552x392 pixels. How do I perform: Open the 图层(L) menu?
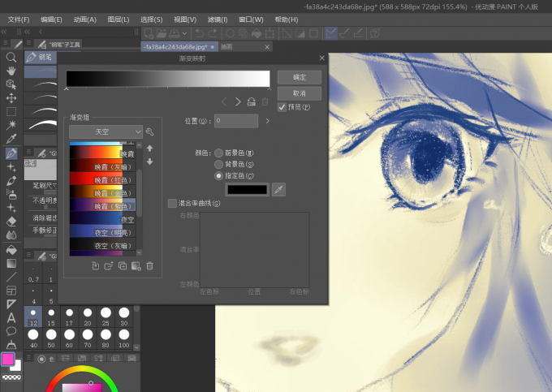coord(119,19)
